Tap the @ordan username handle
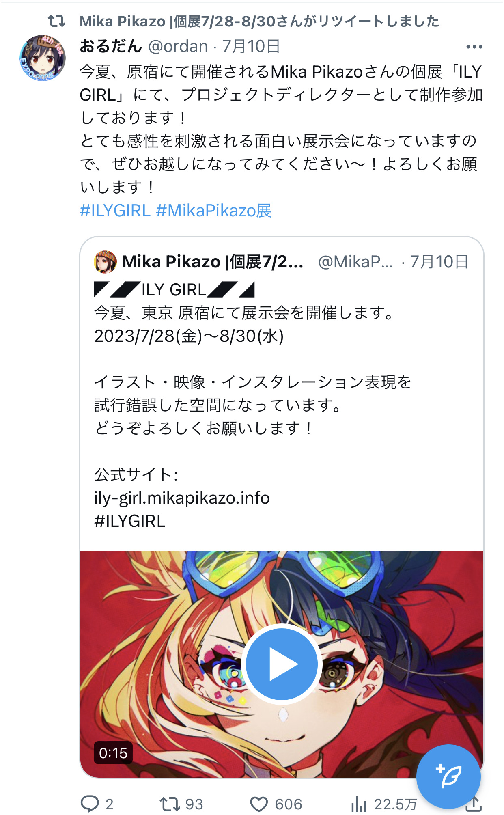The width and height of the screenshot is (504, 815). click(x=178, y=46)
